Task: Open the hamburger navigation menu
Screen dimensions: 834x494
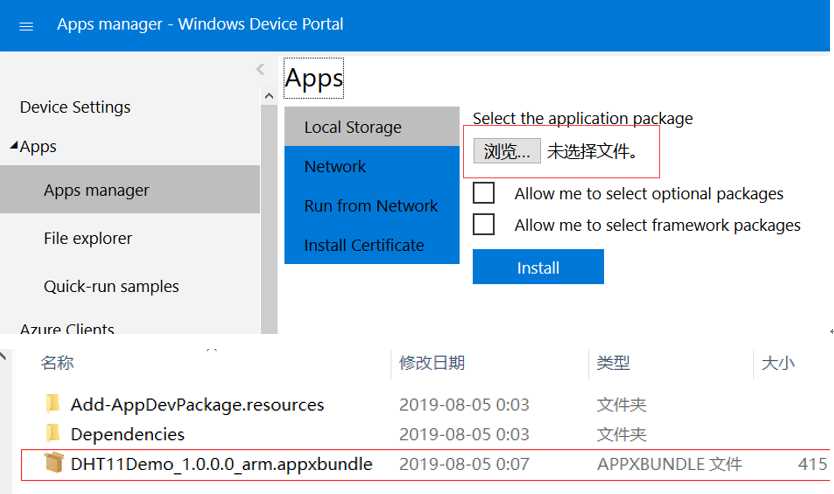Action: pyautogui.click(x=26, y=26)
